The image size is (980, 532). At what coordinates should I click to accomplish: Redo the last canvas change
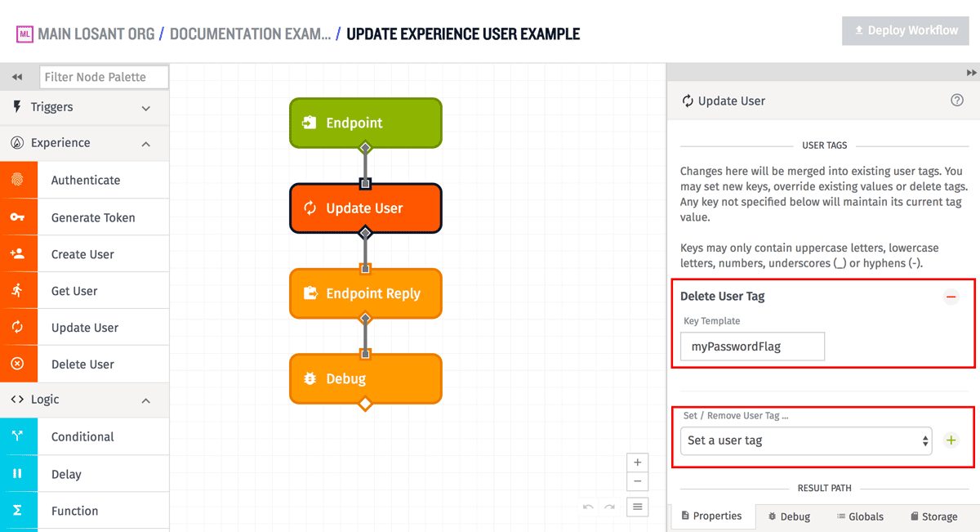(609, 507)
